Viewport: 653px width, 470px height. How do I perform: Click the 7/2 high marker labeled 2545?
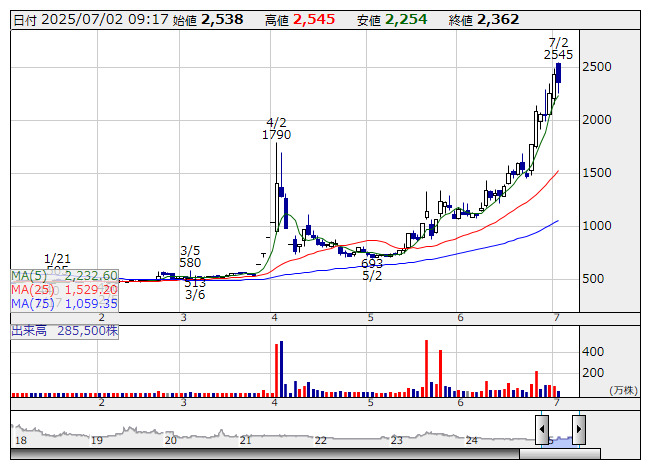pyautogui.click(x=559, y=55)
